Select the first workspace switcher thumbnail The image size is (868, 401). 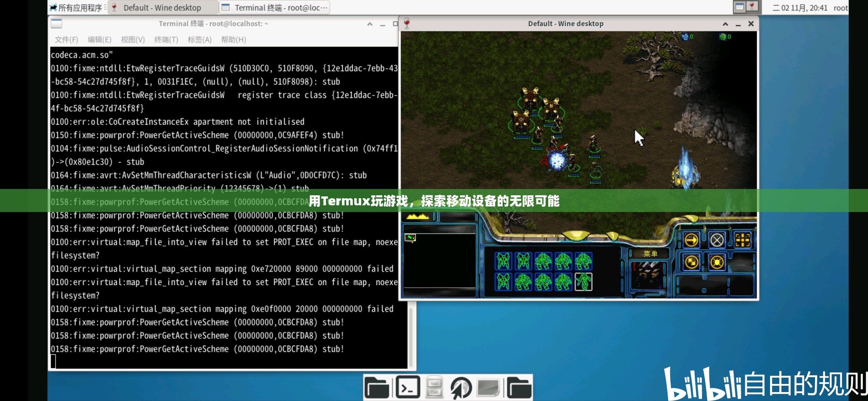tap(740, 7)
